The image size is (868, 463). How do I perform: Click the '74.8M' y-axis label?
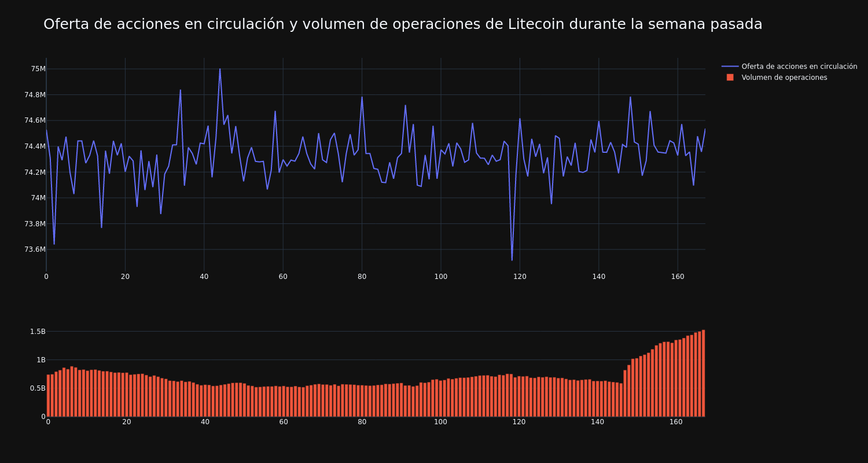(x=35, y=95)
